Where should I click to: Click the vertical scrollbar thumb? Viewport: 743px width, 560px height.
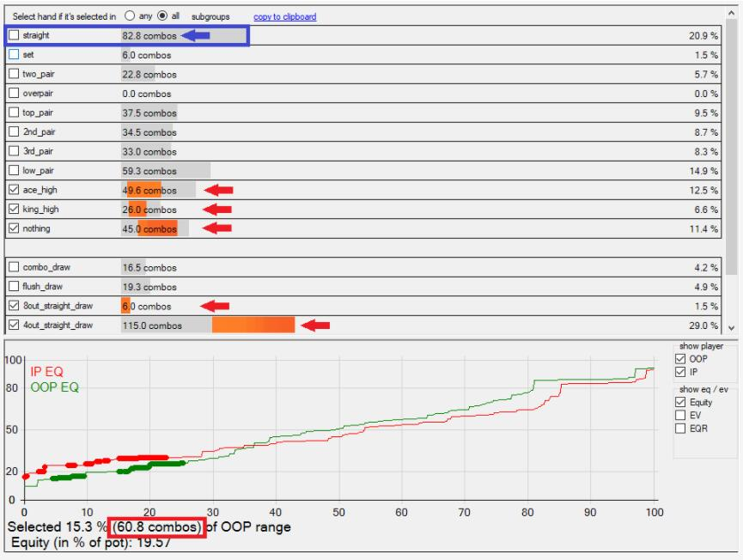click(732, 147)
